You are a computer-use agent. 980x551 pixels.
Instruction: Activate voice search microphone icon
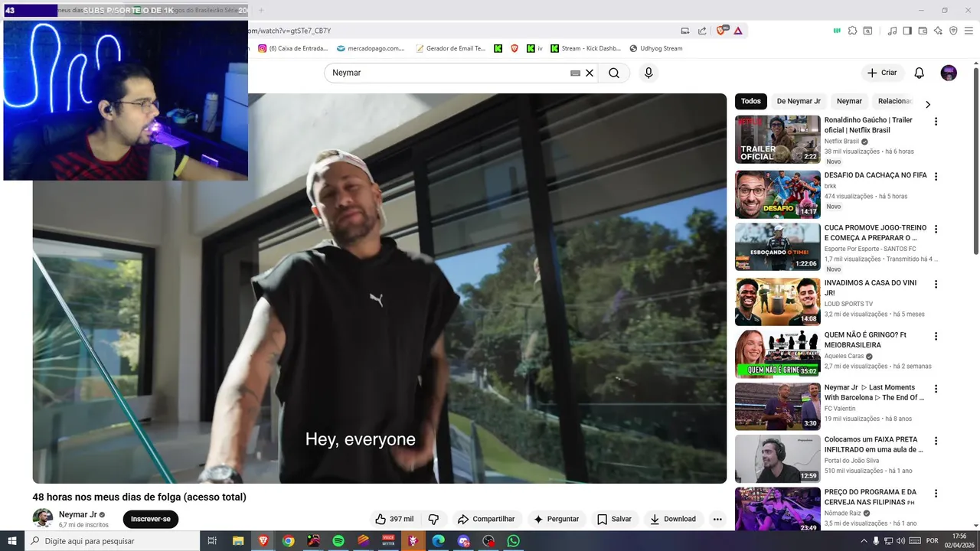[648, 73]
